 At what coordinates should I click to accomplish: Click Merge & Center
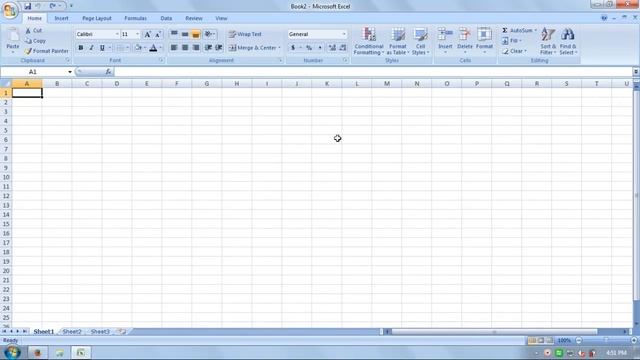(252, 48)
